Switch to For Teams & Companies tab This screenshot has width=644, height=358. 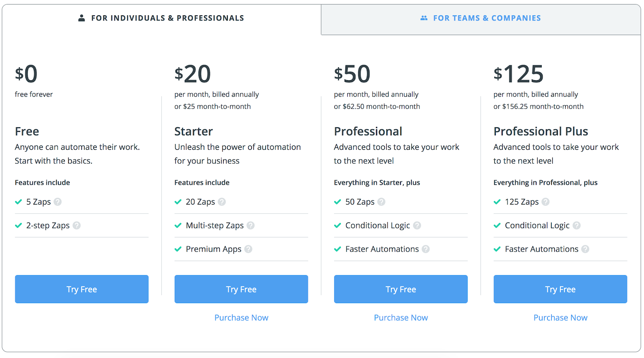(x=481, y=18)
